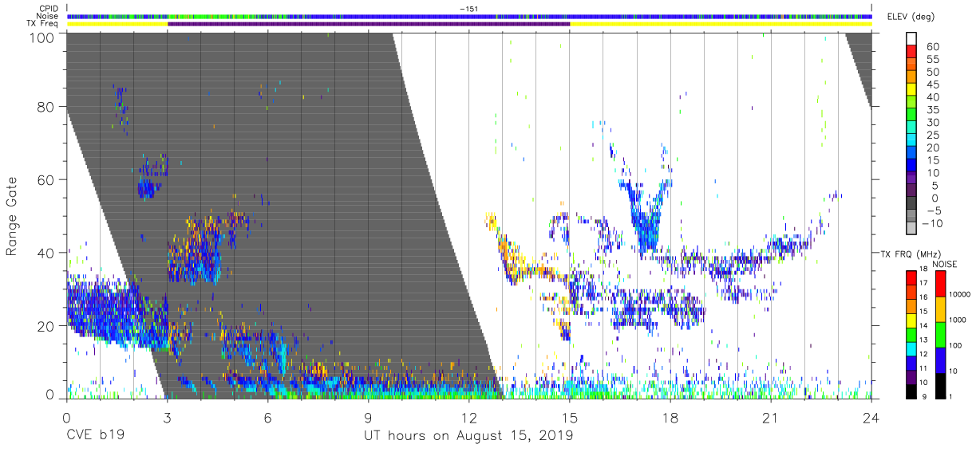Click the "20" tick on Range Gate axis
Image resolution: width=980 pixels, height=452 pixels.
pos(46,325)
